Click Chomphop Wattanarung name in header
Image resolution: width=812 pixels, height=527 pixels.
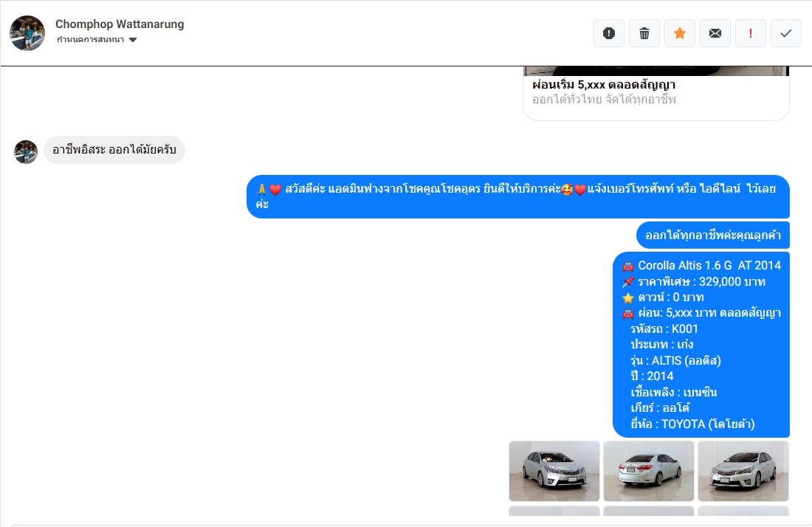[120, 24]
